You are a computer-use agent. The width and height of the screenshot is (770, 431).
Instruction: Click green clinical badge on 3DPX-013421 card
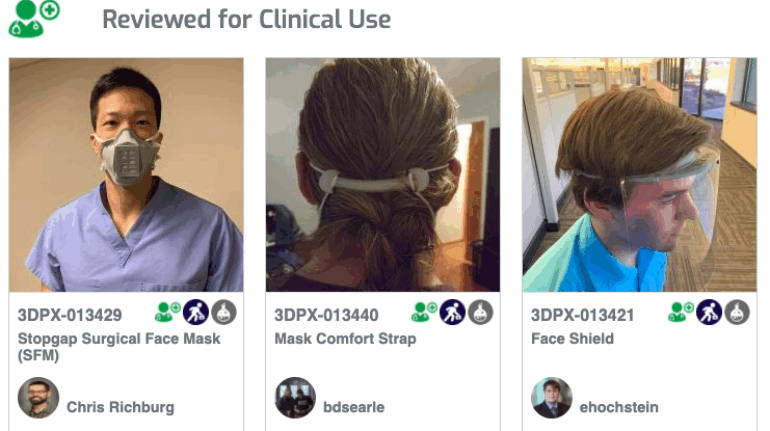tap(681, 312)
